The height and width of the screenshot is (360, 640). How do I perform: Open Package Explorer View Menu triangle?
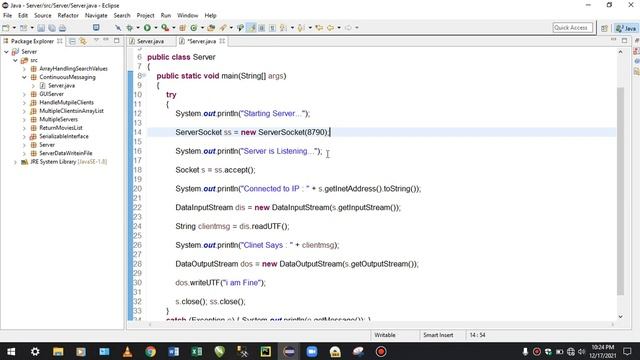(x=96, y=40)
